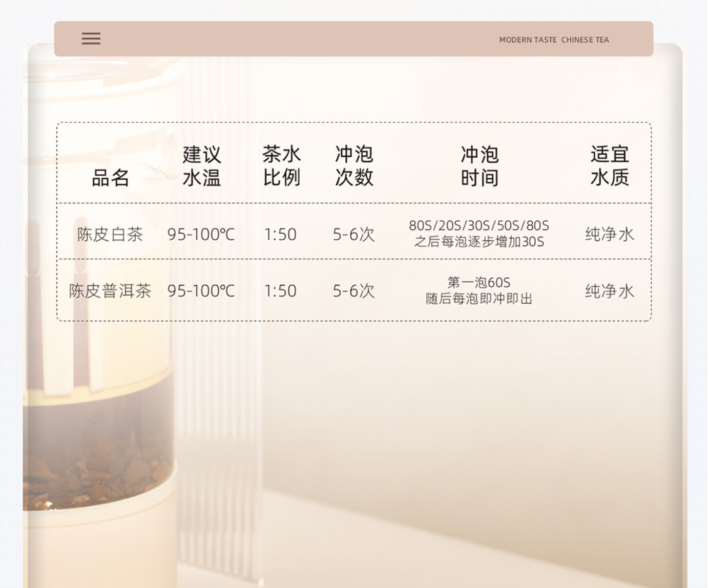Select the 建议水温 column header
The image size is (709, 588).
click(201, 166)
